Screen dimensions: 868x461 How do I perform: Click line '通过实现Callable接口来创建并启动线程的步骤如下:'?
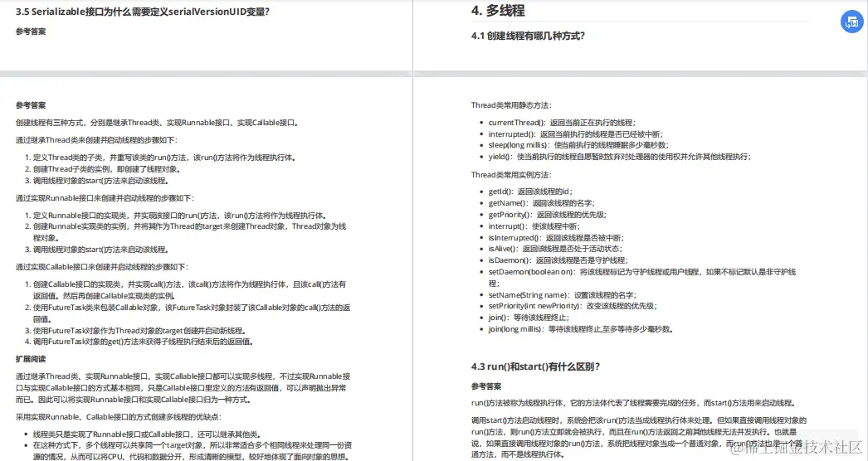coord(102,267)
